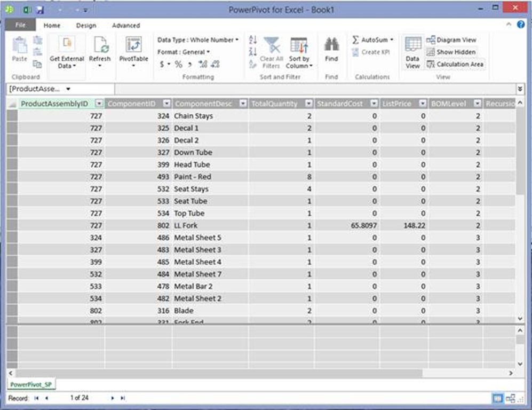Sort column descending Z to A
532x410 pixels.
[253, 52]
